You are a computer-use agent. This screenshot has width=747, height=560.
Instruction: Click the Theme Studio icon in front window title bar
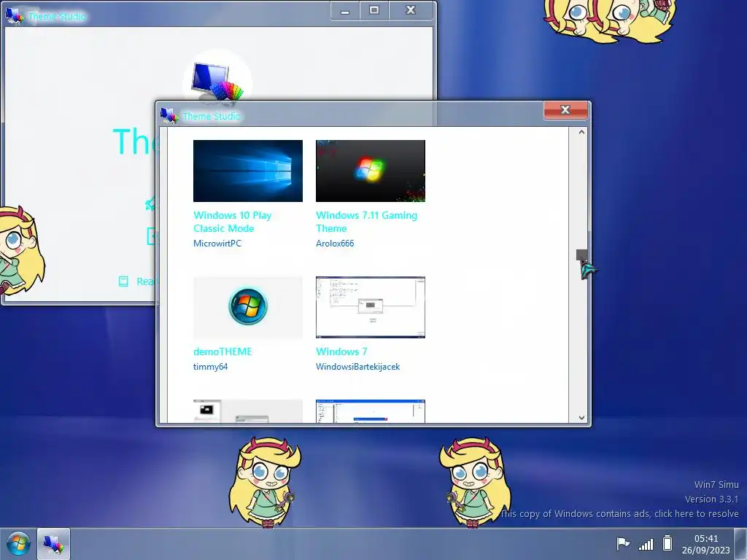click(x=169, y=115)
